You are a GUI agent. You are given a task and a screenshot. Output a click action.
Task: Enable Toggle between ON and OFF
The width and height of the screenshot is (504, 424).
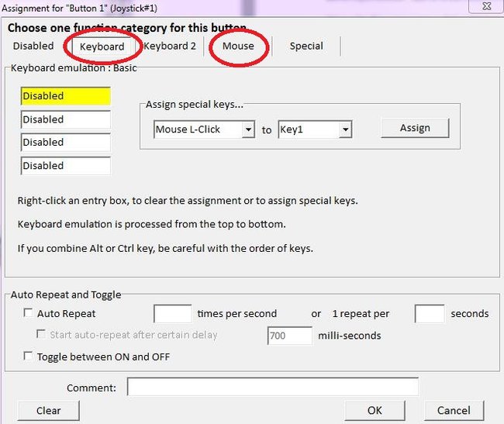click(28, 356)
